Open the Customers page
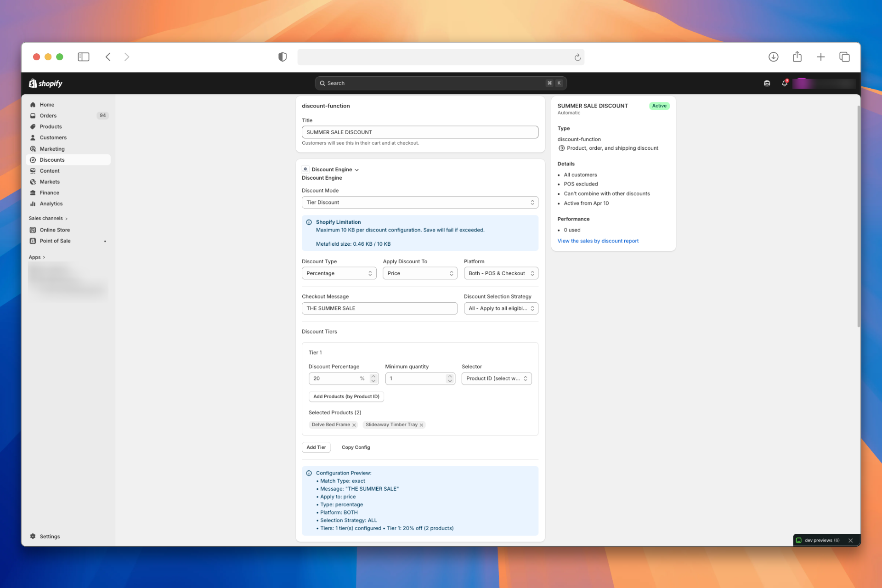The height and width of the screenshot is (588, 882). [x=53, y=137]
